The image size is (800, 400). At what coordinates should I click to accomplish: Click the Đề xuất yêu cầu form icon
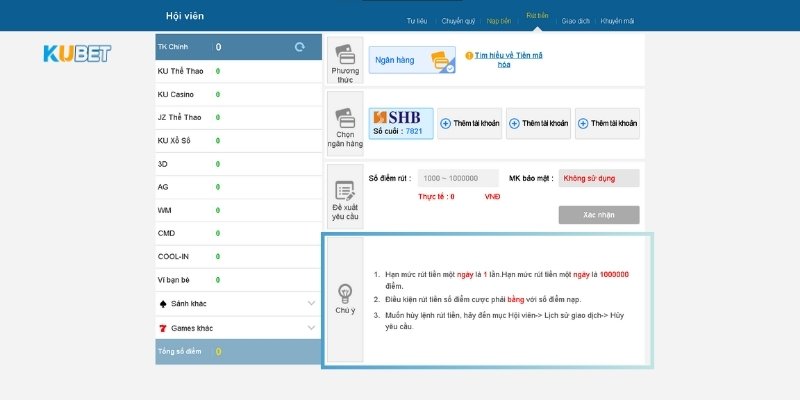[x=345, y=191]
